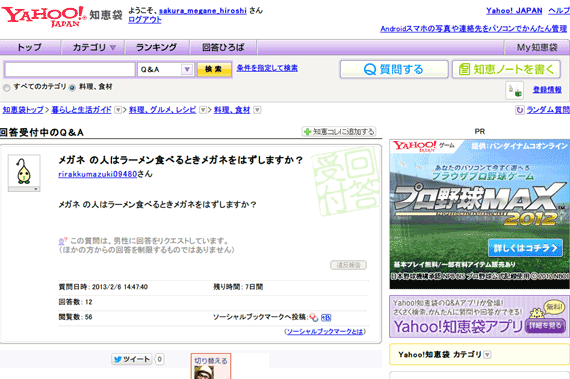Click the ログアウト link

coord(145,20)
